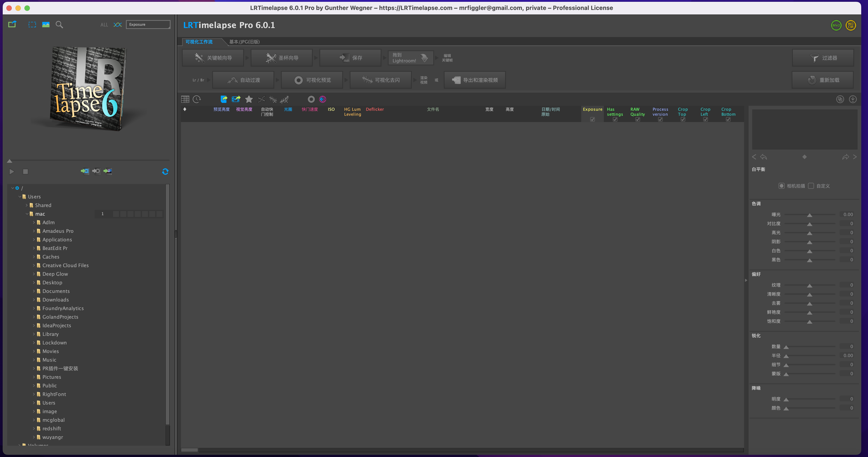
Task: Open the Exposure filter dropdown
Action: coord(148,24)
